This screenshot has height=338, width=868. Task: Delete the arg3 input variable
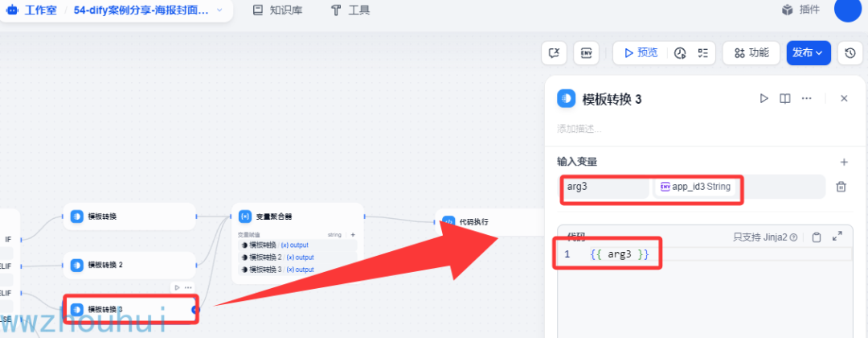[x=841, y=187]
